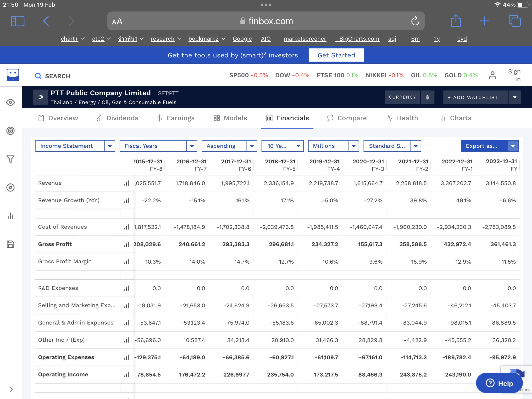Image resolution: width=532 pixels, height=399 pixels.
Task: Open the Income Statement dropdown
Action: [75, 146]
